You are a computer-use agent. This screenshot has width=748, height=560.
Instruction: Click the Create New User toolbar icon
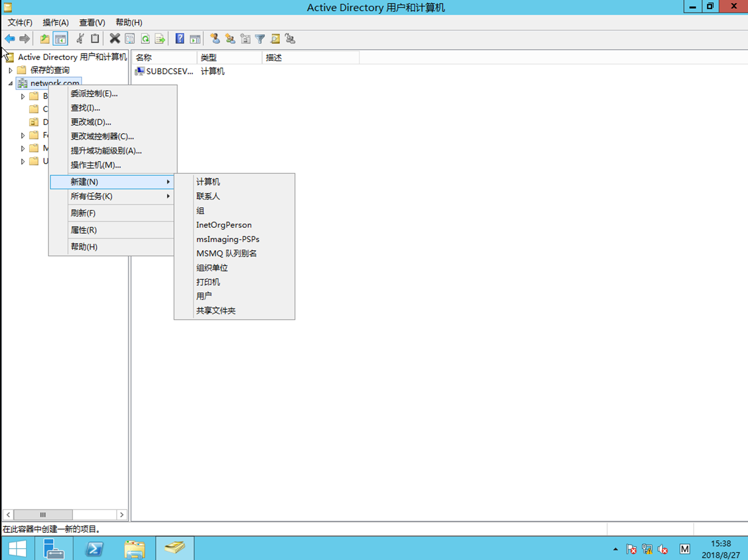(x=215, y=39)
